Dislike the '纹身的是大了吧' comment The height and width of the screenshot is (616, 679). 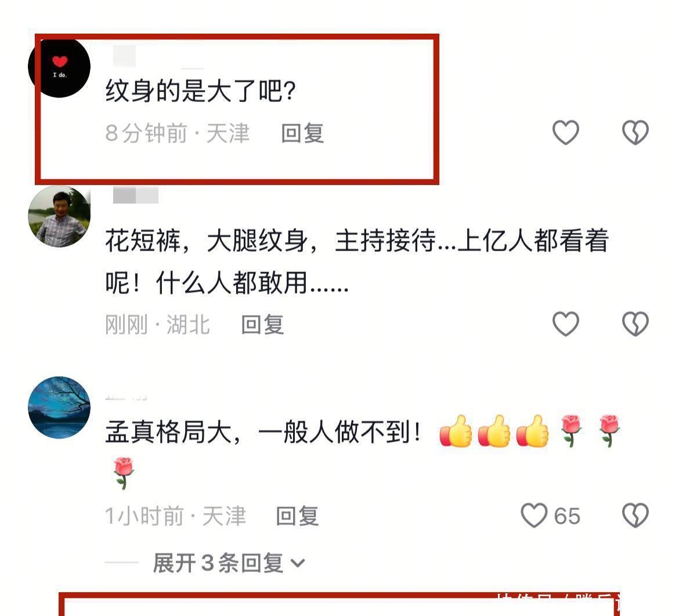pyautogui.click(x=635, y=132)
